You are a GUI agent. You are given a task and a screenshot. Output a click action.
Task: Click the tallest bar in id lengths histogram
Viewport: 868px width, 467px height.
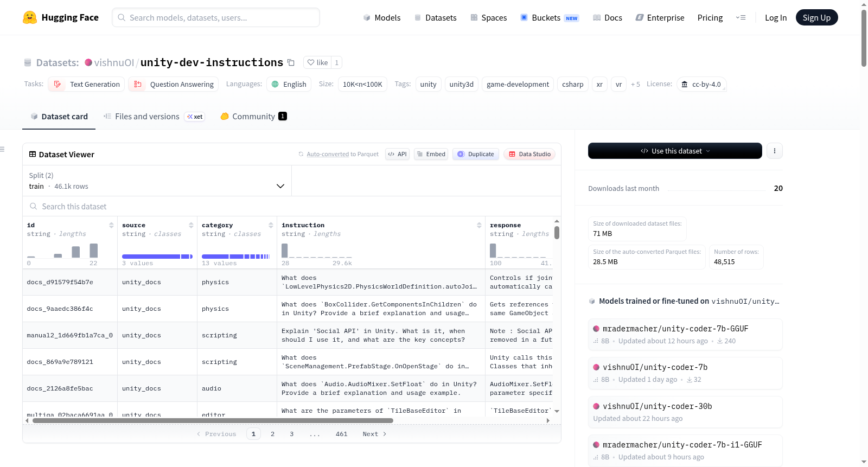94,250
